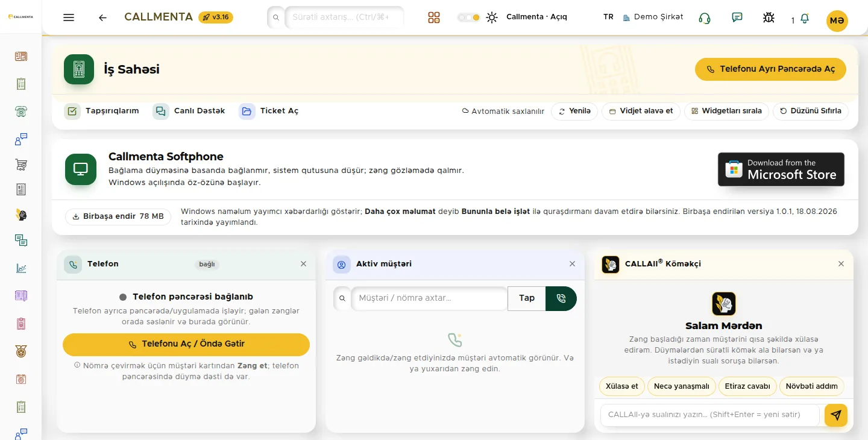The height and width of the screenshot is (440, 868).
Task: Open notifications bell icon
Action: [x=804, y=19]
